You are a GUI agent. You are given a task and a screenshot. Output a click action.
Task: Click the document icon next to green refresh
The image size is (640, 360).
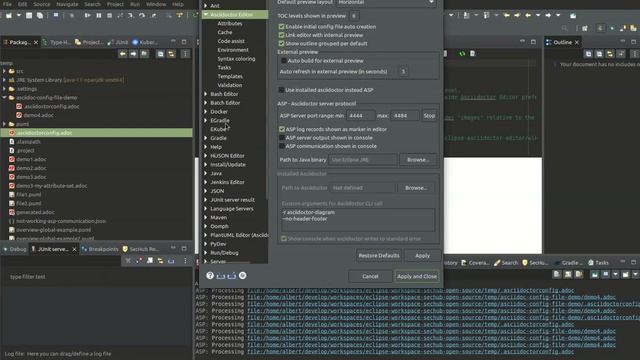click(x=472, y=53)
